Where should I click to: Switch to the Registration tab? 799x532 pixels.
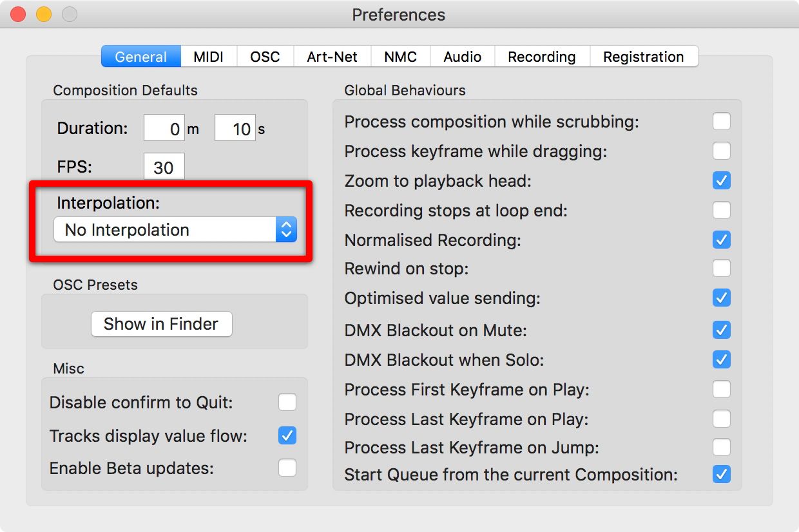pos(644,57)
